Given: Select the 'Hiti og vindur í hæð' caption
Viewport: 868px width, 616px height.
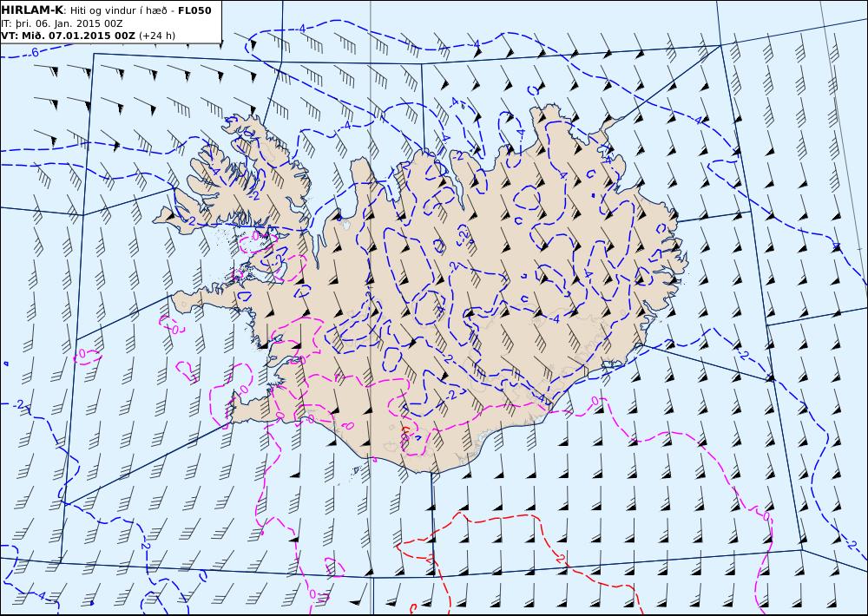Looking at the screenshot, I should (x=118, y=10).
